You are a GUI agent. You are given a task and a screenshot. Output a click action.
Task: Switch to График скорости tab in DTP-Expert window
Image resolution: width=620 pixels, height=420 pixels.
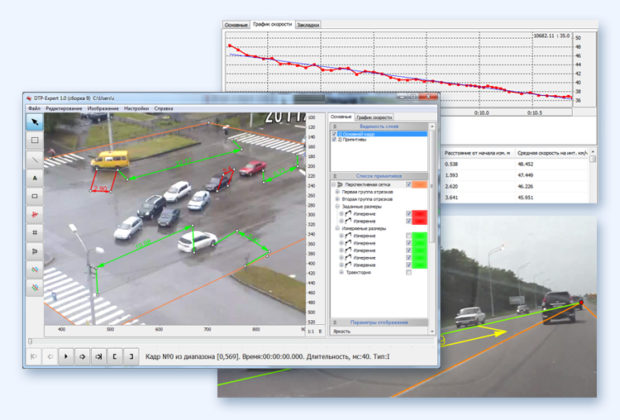click(374, 117)
